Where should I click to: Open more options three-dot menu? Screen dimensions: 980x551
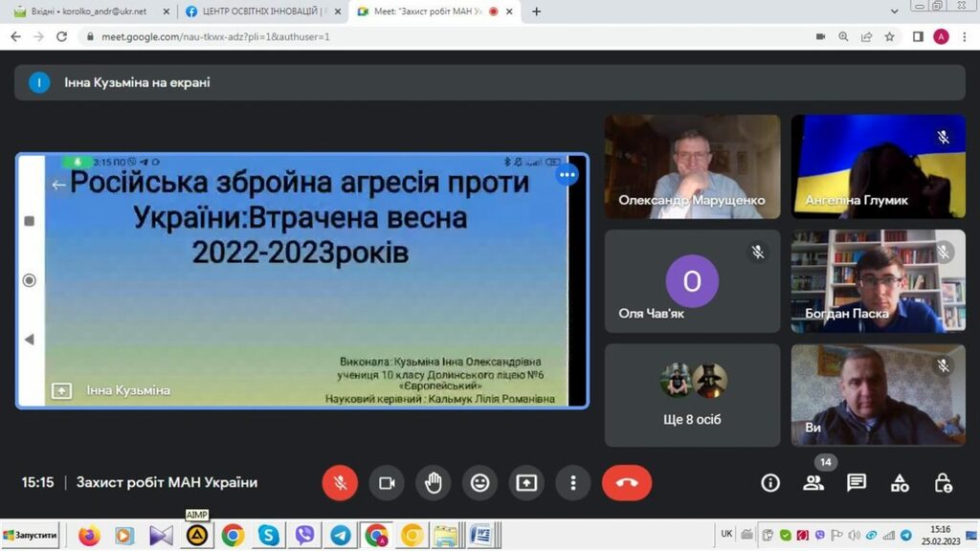click(x=572, y=483)
